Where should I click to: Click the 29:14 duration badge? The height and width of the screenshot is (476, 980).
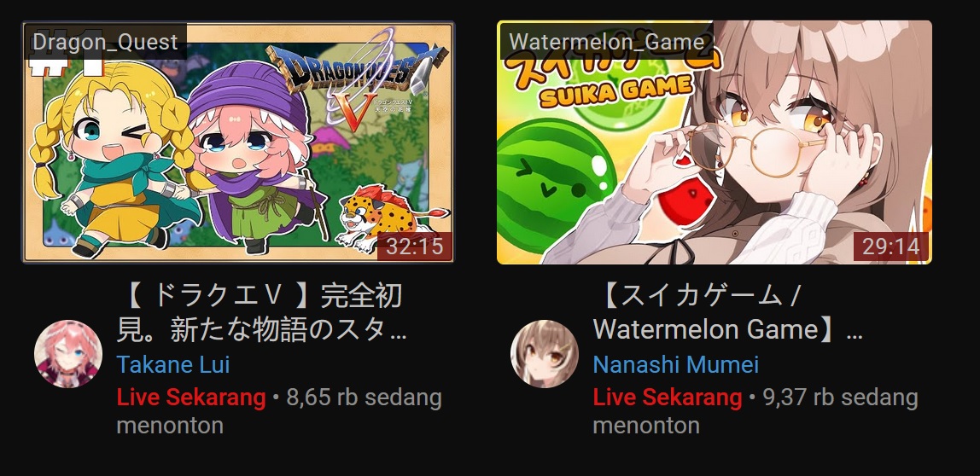tap(890, 247)
